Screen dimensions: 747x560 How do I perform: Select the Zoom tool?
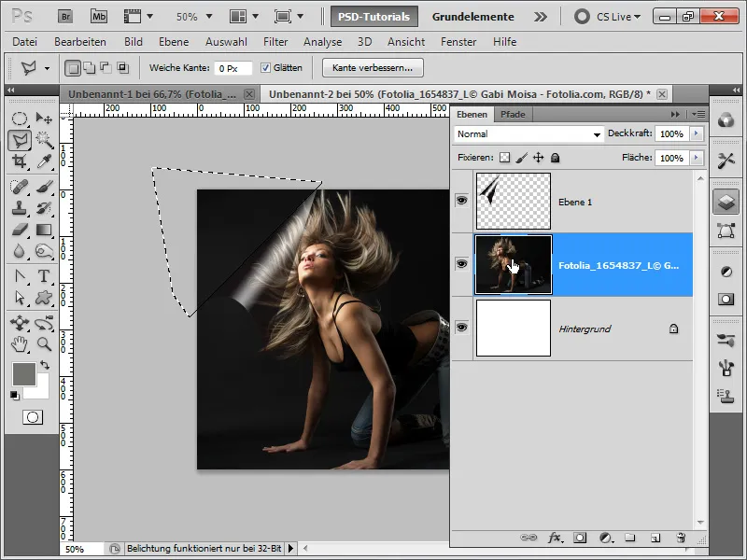(x=44, y=344)
